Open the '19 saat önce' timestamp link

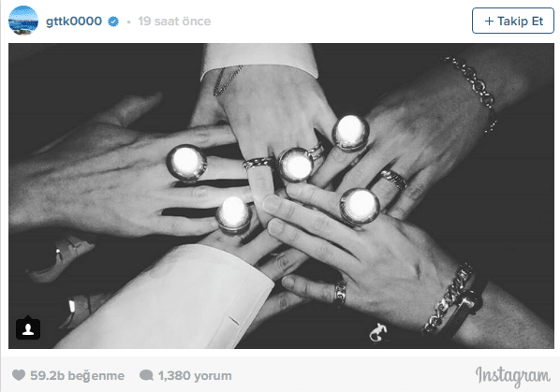[x=174, y=22]
